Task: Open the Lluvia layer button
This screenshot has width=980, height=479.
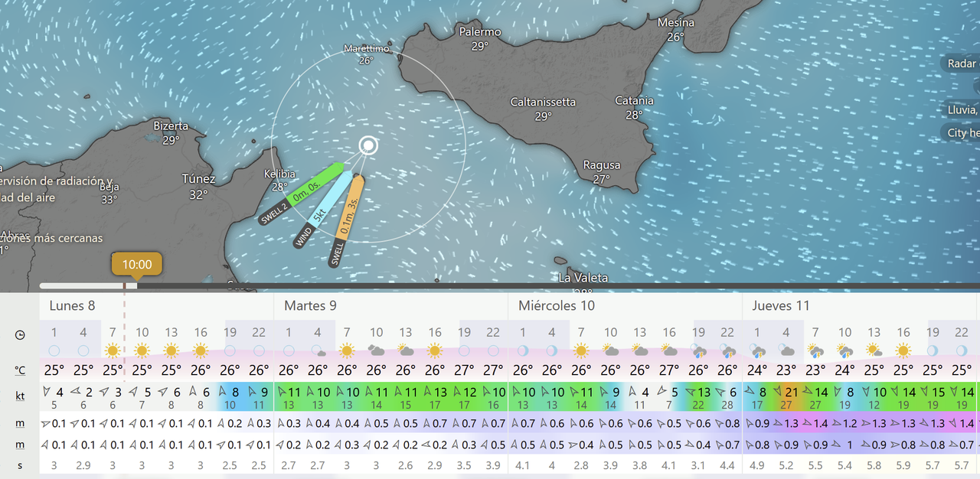Action: pyautogui.click(x=962, y=109)
